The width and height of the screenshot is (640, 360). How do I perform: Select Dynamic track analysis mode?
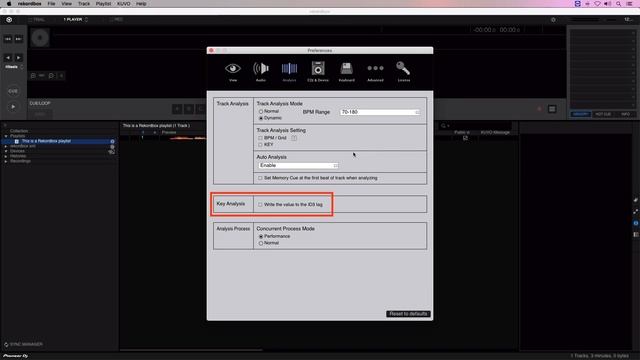pyautogui.click(x=261, y=118)
